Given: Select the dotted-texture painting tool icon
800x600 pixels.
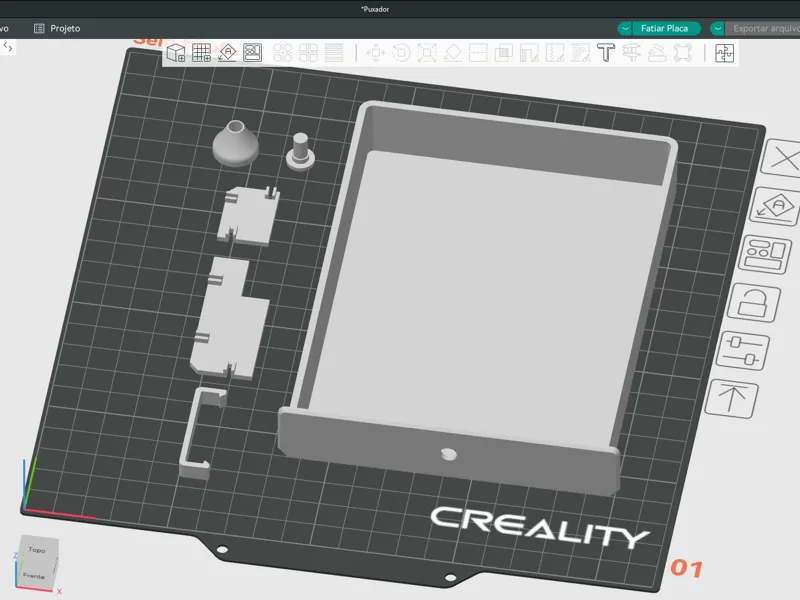Looking at the screenshot, I should click(580, 53).
